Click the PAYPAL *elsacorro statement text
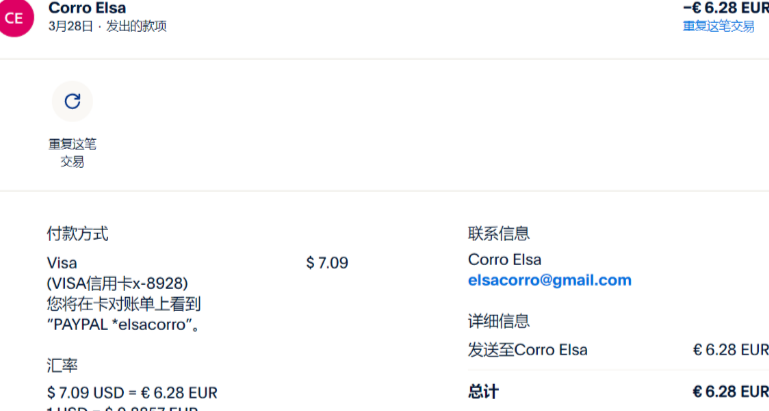Viewport: 769px width, 411px height. click(x=125, y=324)
